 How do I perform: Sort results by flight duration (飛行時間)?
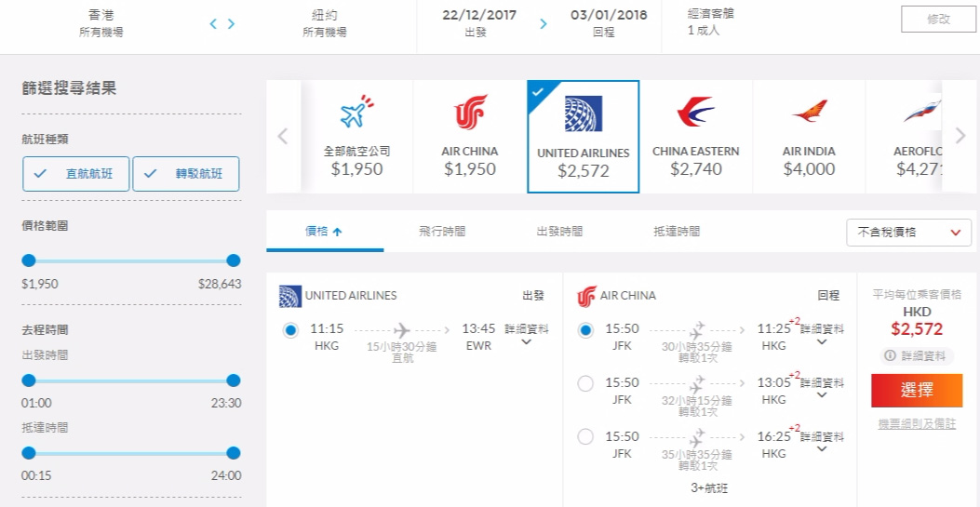pyautogui.click(x=442, y=232)
